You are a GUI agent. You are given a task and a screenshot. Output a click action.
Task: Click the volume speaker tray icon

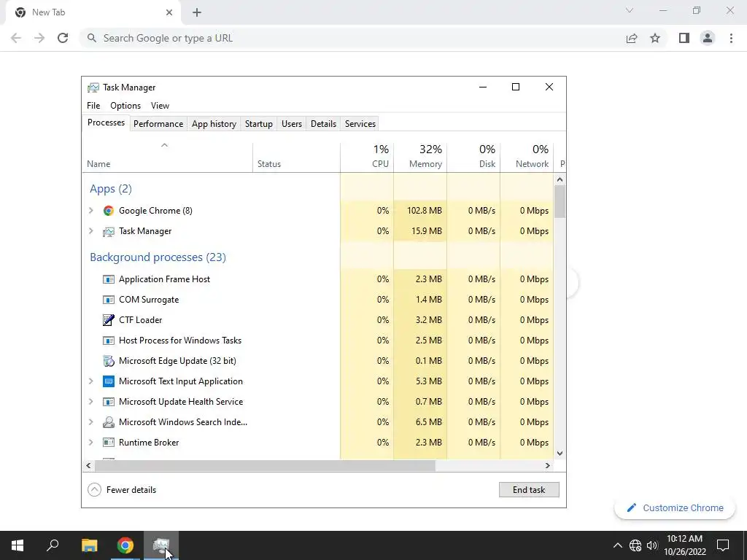tap(652, 545)
